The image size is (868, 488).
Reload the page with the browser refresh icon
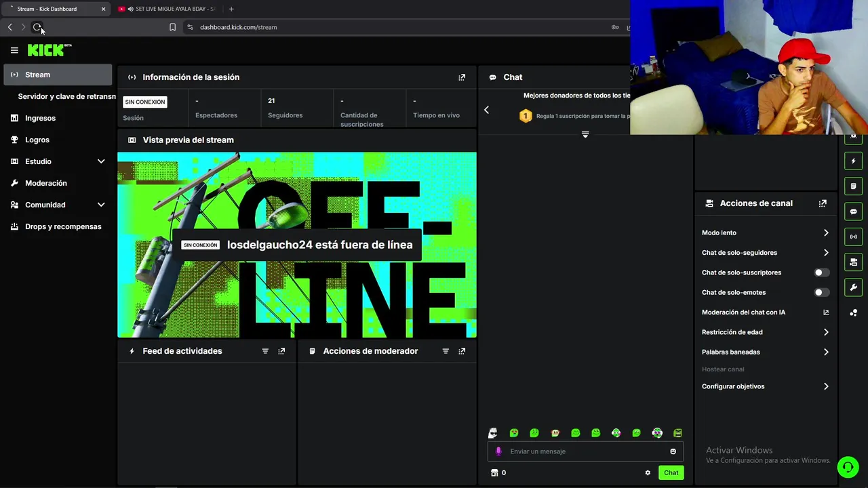click(37, 27)
